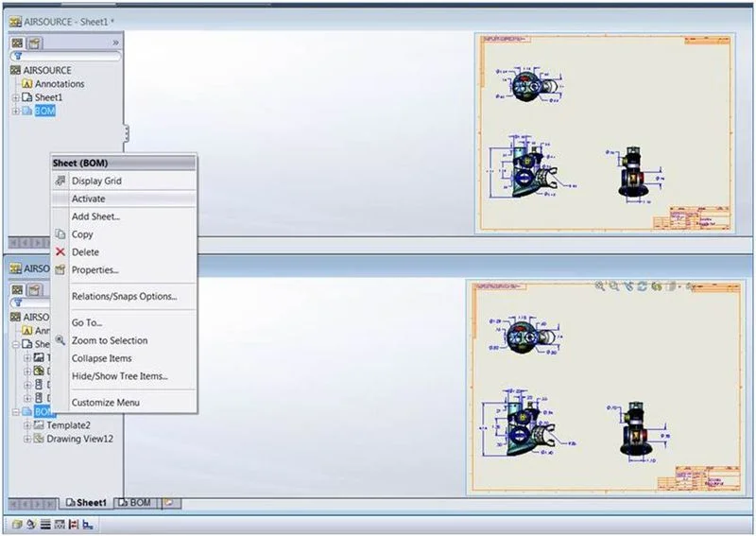Click Delete in the context menu
756x536 pixels.
click(x=124, y=251)
